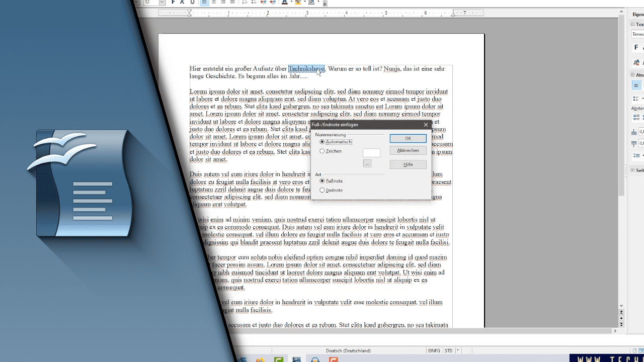Confirm the footnote dialog with OK
This screenshot has width=644, height=362.
408,138
